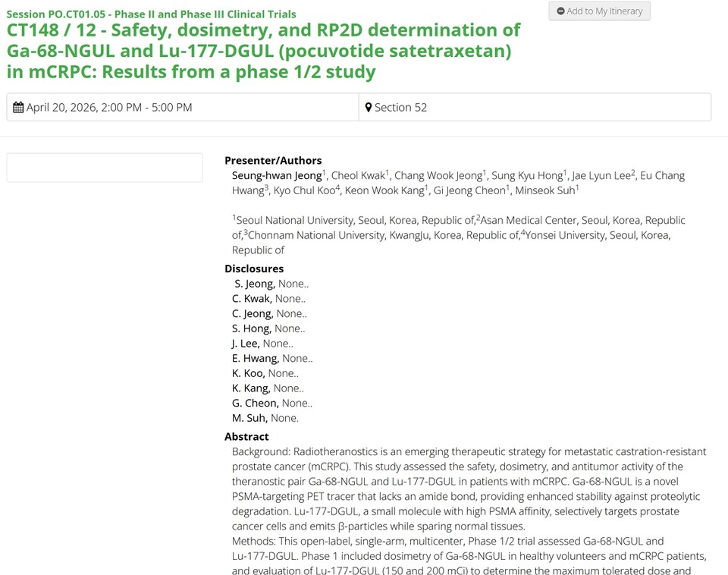Viewport: 728px width, 575px height.
Task: Click the Seoul National University affiliation text
Action: coord(294,220)
